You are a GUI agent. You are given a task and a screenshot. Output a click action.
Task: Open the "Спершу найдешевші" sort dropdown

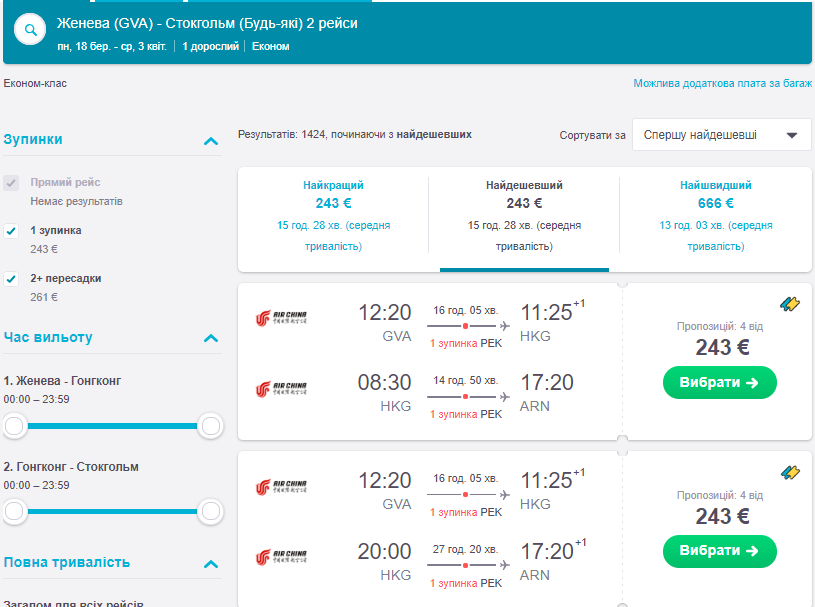tap(721, 135)
